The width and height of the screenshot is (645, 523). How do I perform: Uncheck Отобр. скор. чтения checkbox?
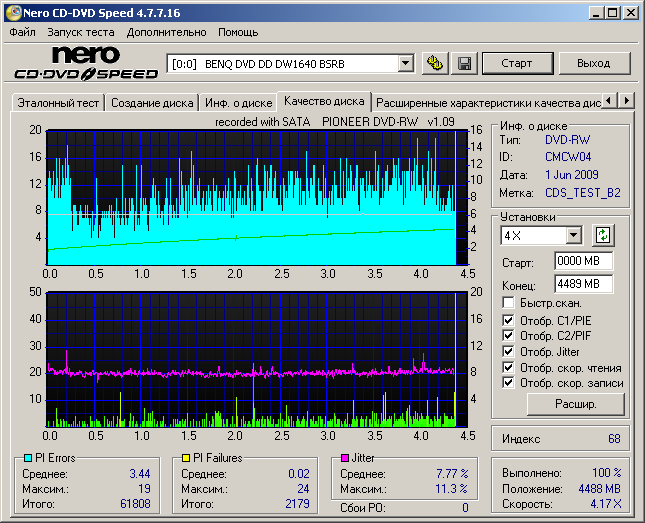(x=508, y=367)
